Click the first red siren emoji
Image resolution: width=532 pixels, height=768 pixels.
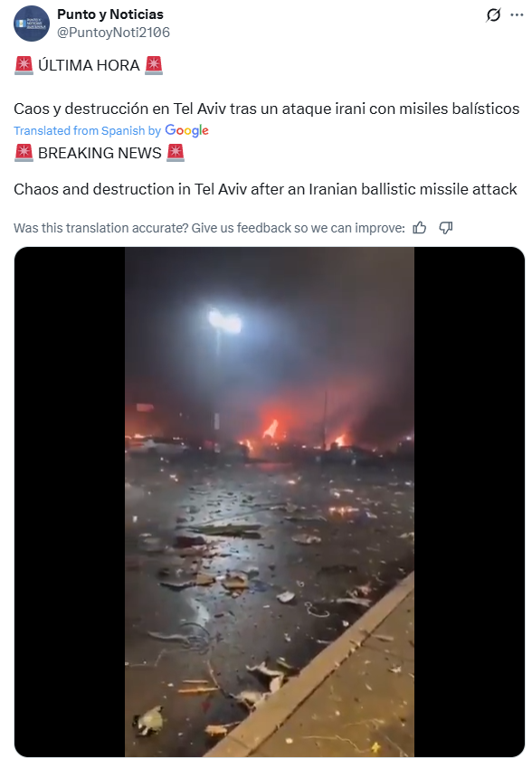point(24,65)
